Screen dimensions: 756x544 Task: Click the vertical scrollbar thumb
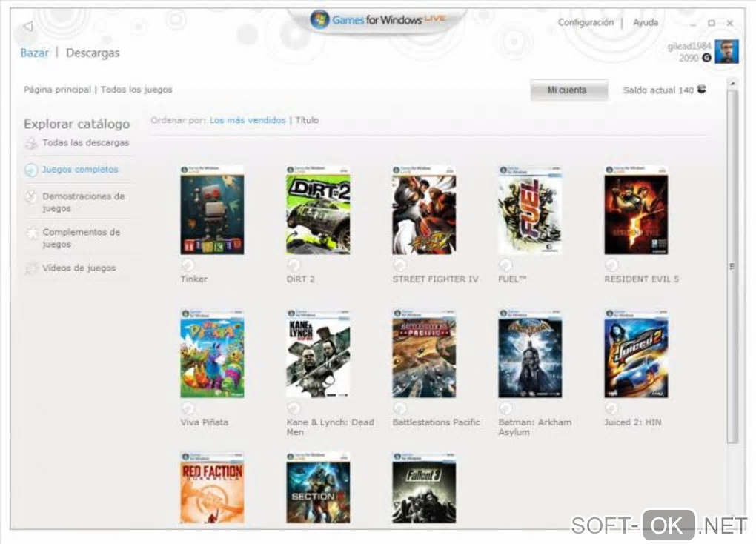point(733,267)
